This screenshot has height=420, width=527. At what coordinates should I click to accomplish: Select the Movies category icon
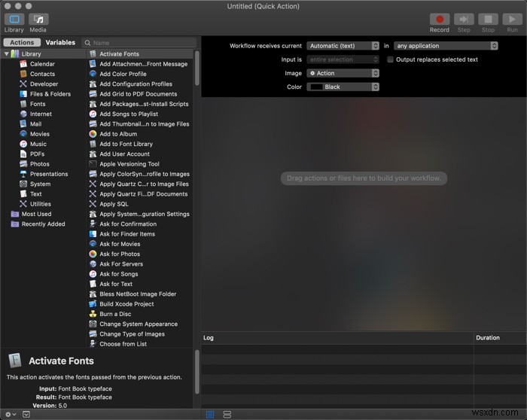pyautogui.click(x=23, y=134)
